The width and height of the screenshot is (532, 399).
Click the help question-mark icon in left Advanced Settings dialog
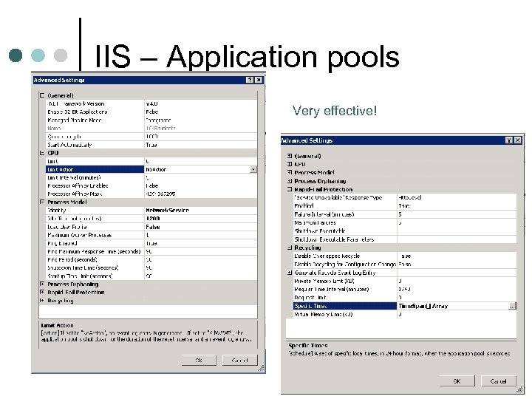(250, 80)
